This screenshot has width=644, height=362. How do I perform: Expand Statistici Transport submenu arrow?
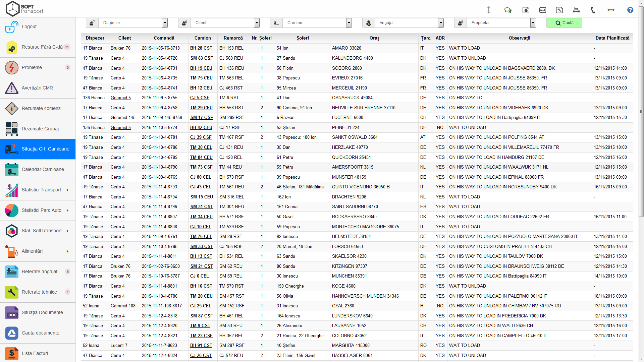(67, 190)
